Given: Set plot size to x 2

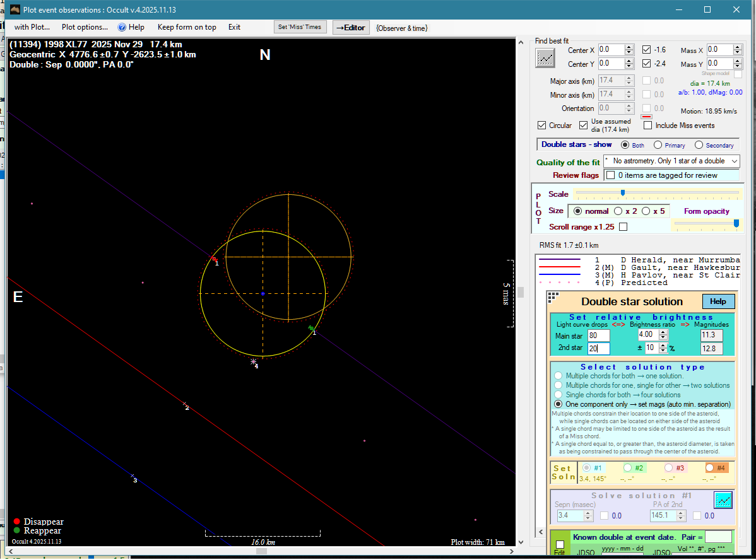Looking at the screenshot, I should [x=618, y=211].
